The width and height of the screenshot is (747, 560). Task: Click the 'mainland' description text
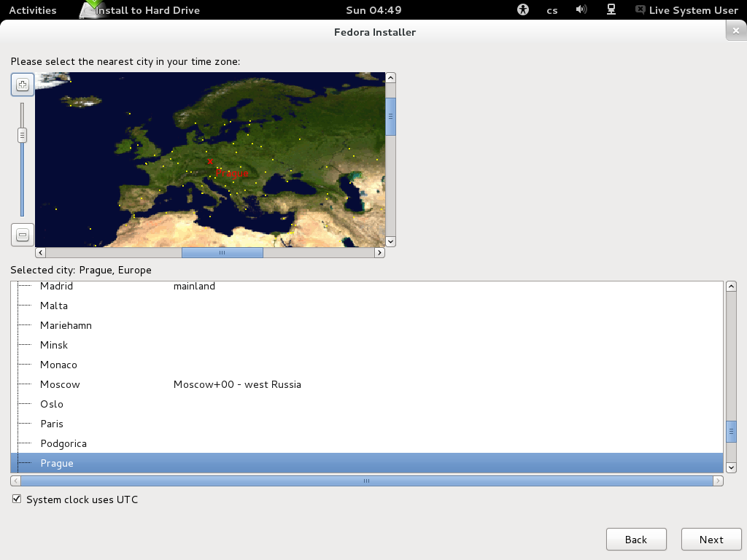click(194, 286)
